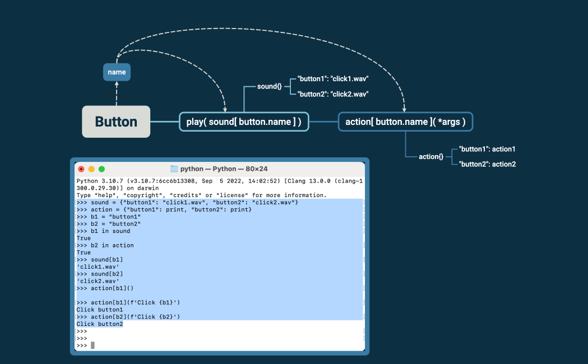
Task: Click the play( sound[ button.name ] ) box
Action: pyautogui.click(x=244, y=122)
